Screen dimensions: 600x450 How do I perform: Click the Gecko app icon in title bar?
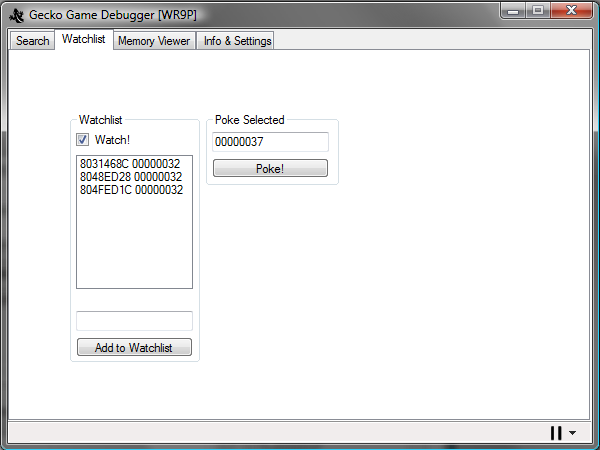tap(16, 12)
